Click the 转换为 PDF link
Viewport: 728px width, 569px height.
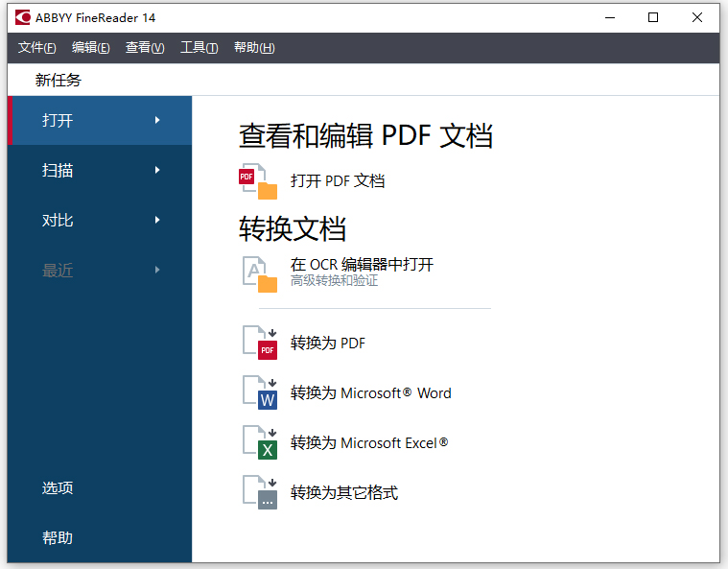(328, 343)
